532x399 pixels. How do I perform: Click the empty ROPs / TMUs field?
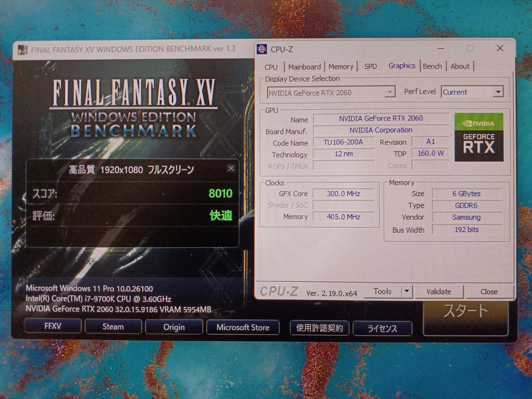[343, 166]
